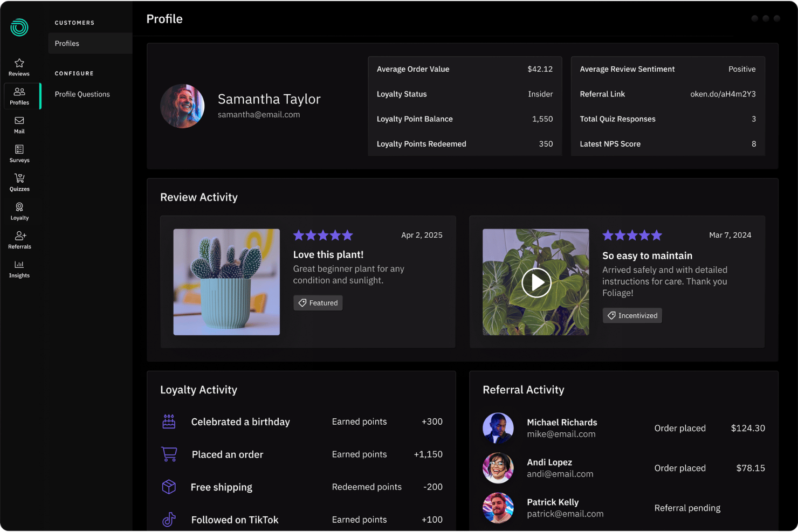Click the Free shipping box icon
Viewport: 798px width, 532px height.
coord(169,487)
